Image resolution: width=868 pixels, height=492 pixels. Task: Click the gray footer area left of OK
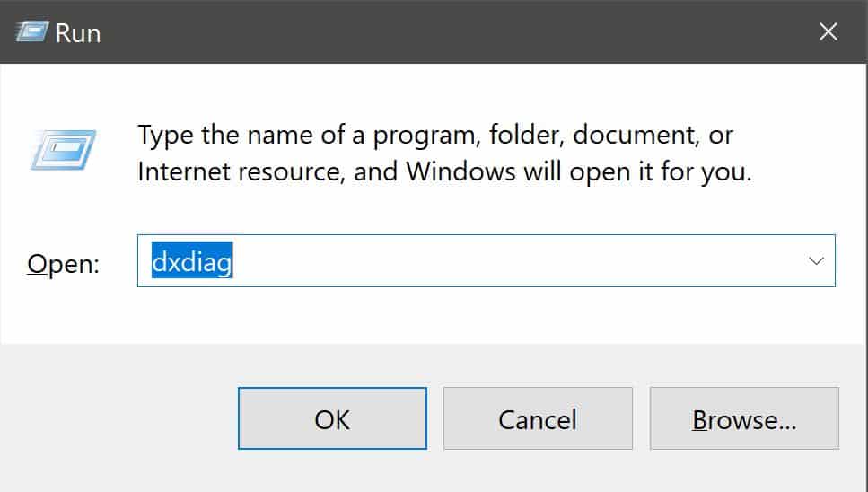[x=119, y=418]
